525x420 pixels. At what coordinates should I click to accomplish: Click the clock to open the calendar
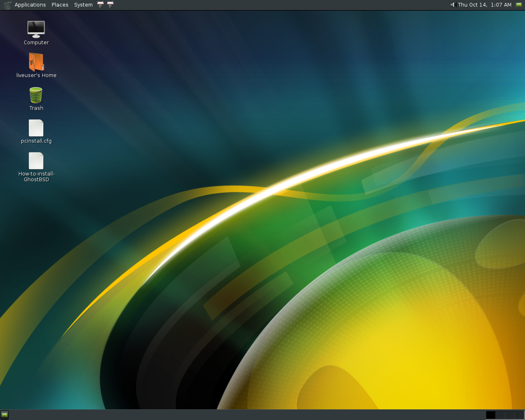coord(484,5)
